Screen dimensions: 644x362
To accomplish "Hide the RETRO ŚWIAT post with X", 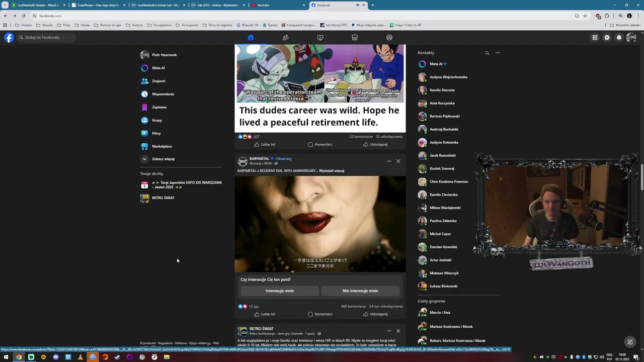I will 398,331.
